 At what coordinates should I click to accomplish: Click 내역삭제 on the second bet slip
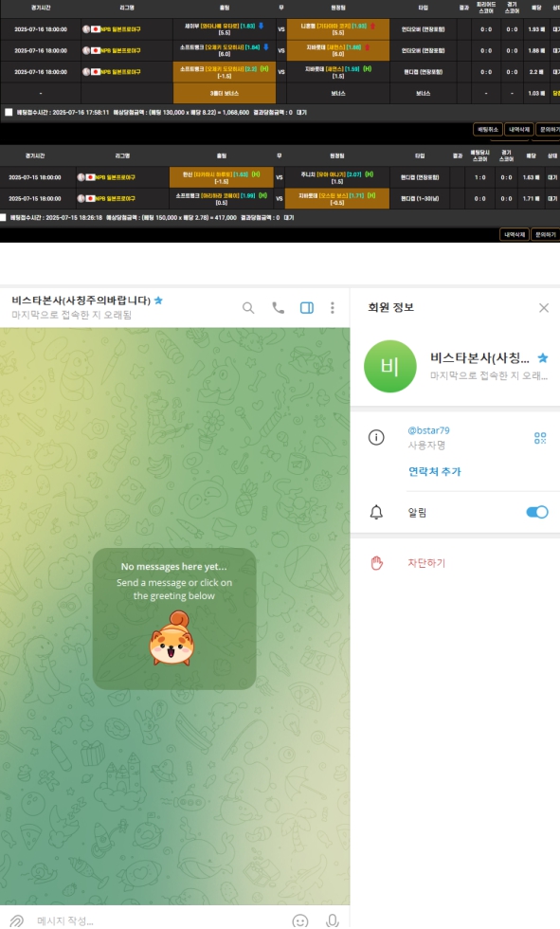(515, 235)
